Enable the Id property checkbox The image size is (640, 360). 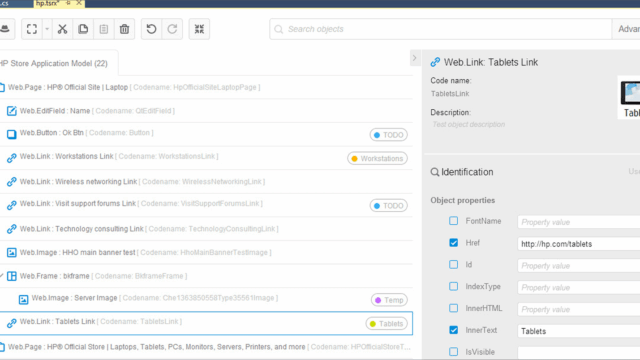point(453,264)
